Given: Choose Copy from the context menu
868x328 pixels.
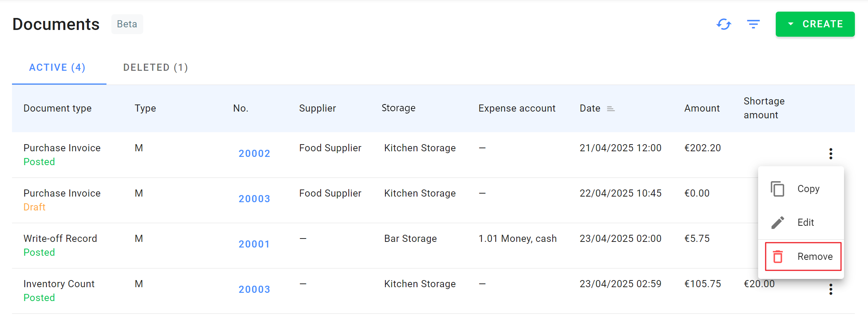Looking at the screenshot, I should point(808,189).
